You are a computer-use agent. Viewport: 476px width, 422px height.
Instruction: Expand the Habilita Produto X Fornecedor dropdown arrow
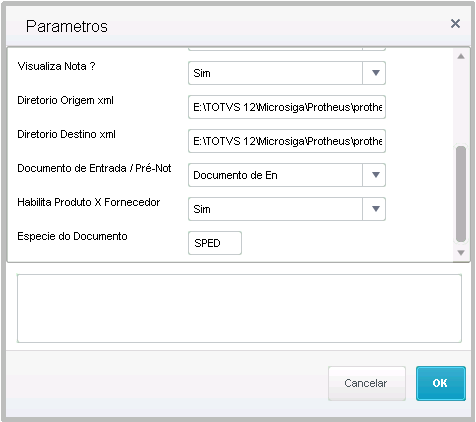point(375,209)
